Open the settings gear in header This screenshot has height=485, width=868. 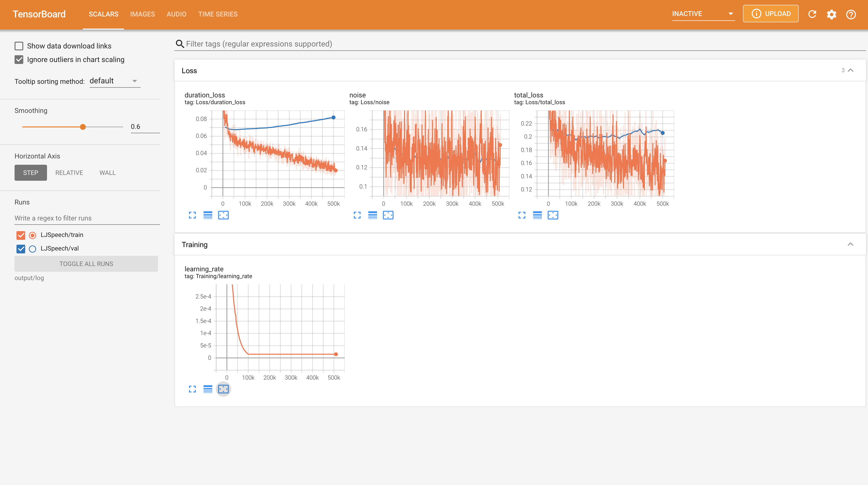point(831,14)
